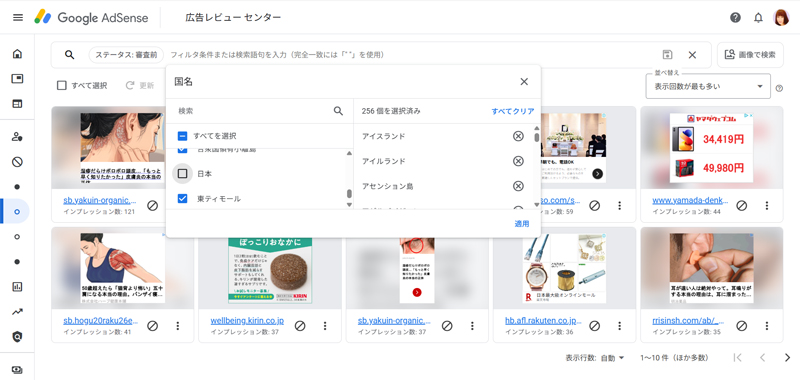The width and height of the screenshot is (800, 380).
Task: Open the main hamburger menu
Action: click(x=18, y=17)
